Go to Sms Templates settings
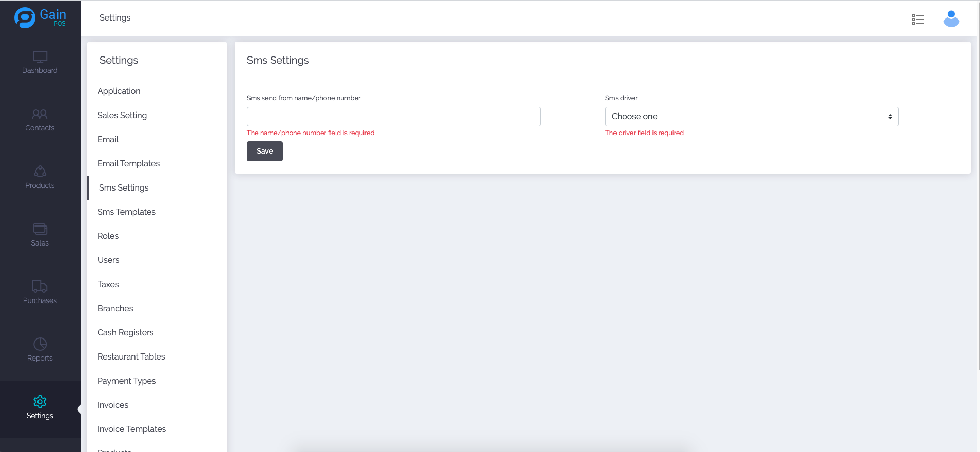 [126, 212]
